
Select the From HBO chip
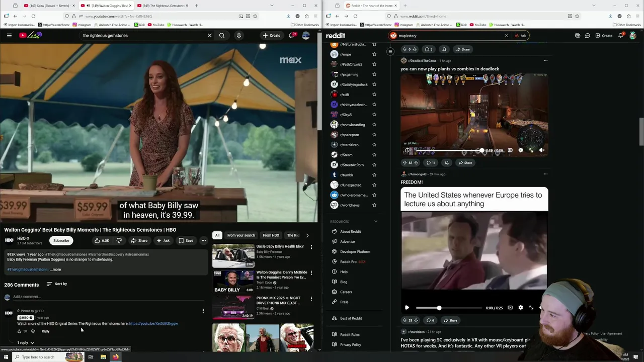[x=271, y=235]
